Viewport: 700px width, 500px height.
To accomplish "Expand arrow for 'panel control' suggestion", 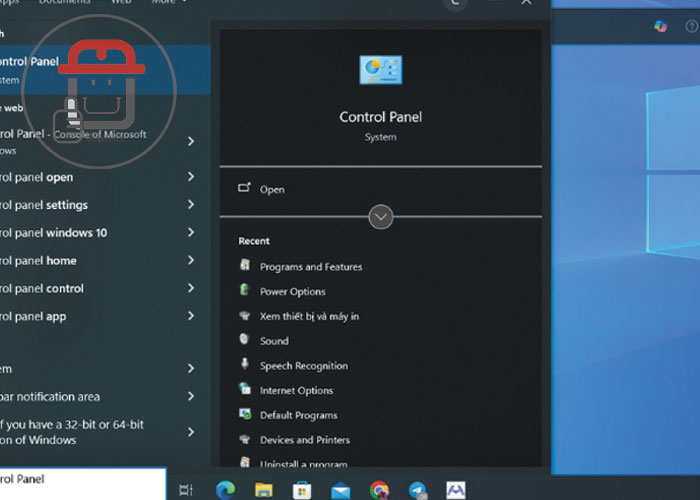I will click(191, 288).
